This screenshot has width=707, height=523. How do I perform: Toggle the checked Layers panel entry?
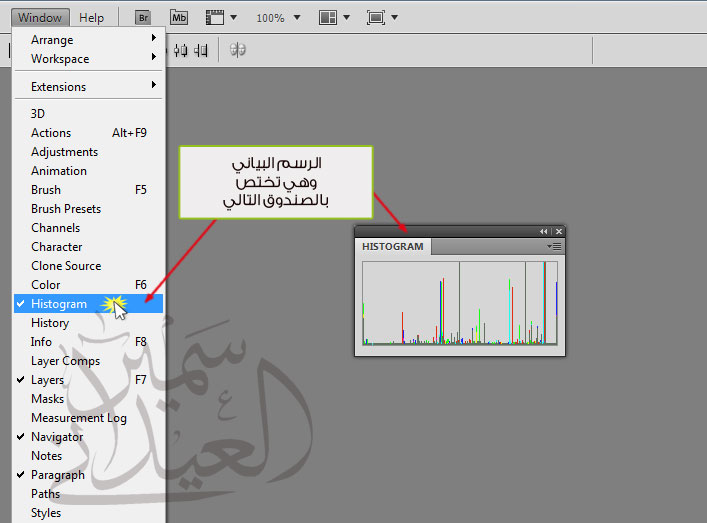pyautogui.click(x=47, y=380)
